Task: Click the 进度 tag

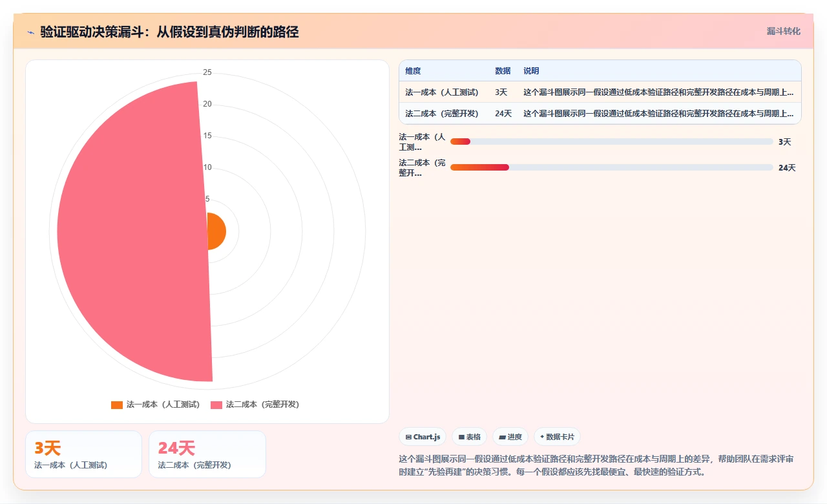Action: tap(510, 437)
